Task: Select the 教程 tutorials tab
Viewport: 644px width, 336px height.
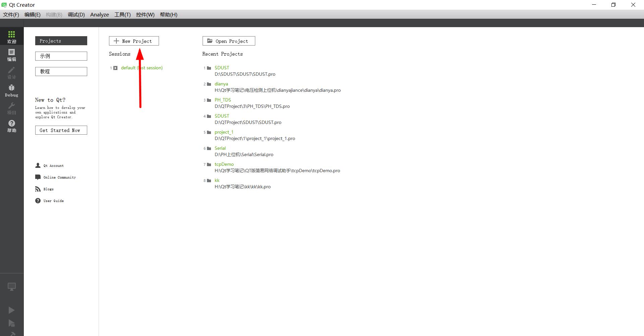Action: coord(61,71)
